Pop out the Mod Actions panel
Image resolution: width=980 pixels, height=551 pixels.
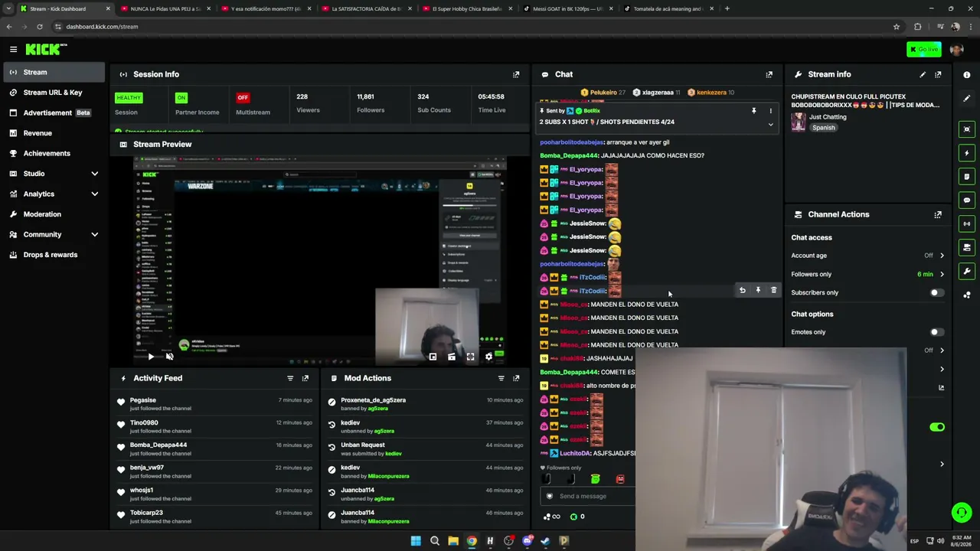[x=516, y=378]
